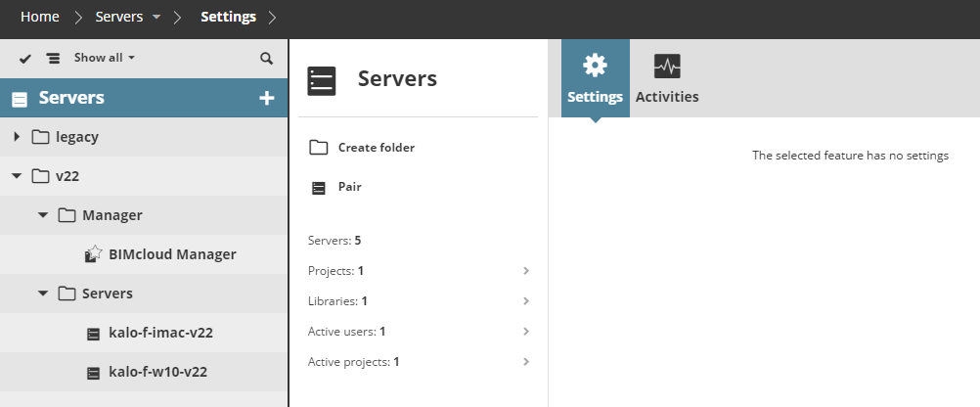Click the kalo-f-imac-v22 server icon
This screenshot has height=407, width=980.
94,333
